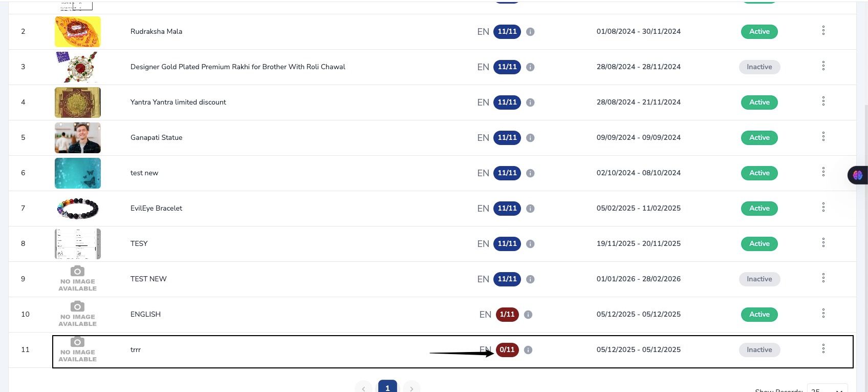Toggle Inactive status on trrr row
The height and width of the screenshot is (392, 868).
[x=759, y=350]
